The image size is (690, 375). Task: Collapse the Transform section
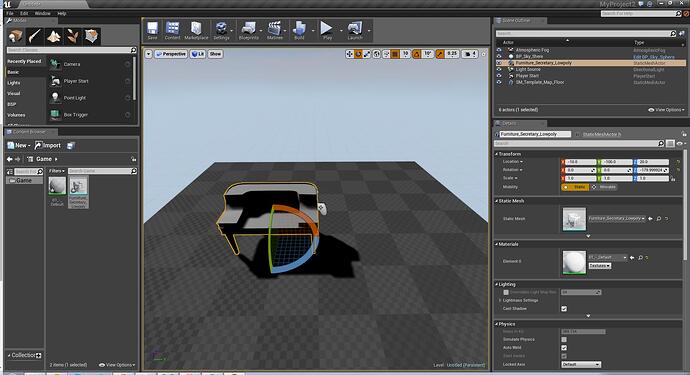(496, 154)
